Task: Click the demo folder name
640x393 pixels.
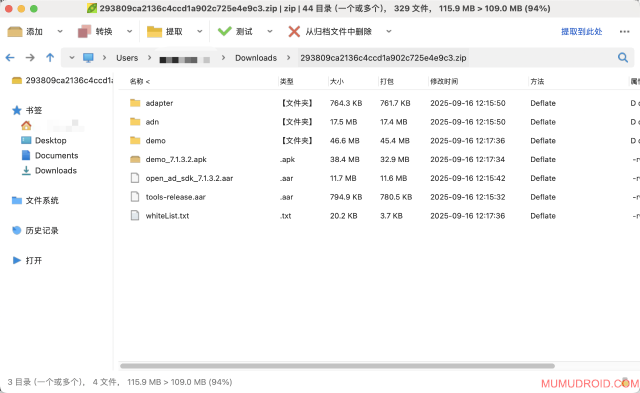Action: click(x=156, y=141)
